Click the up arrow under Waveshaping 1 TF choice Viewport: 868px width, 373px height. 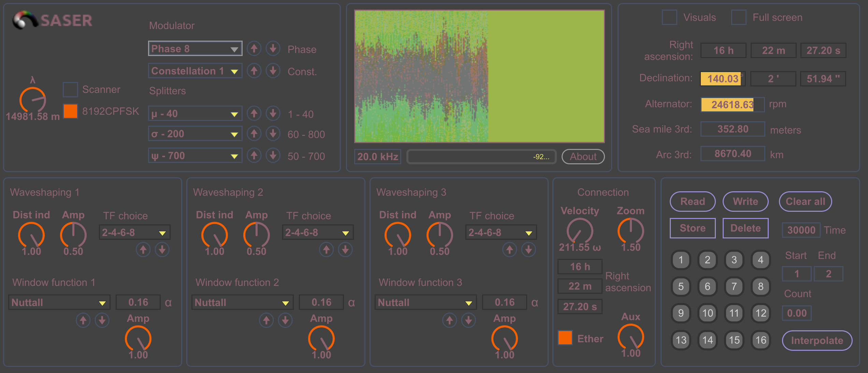coord(143,250)
